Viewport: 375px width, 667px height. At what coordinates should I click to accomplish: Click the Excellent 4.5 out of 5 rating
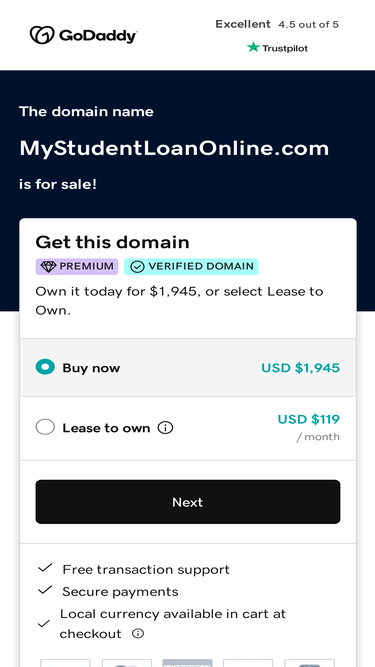(277, 24)
